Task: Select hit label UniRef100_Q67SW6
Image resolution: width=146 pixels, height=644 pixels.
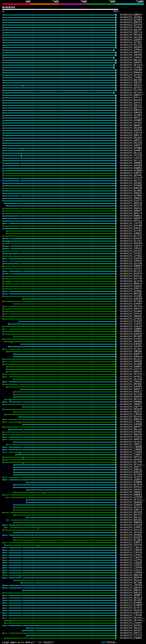Action: (131, 583)
